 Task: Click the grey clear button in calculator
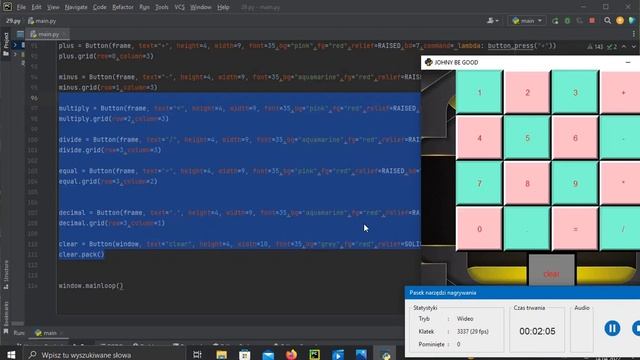pyautogui.click(x=551, y=270)
